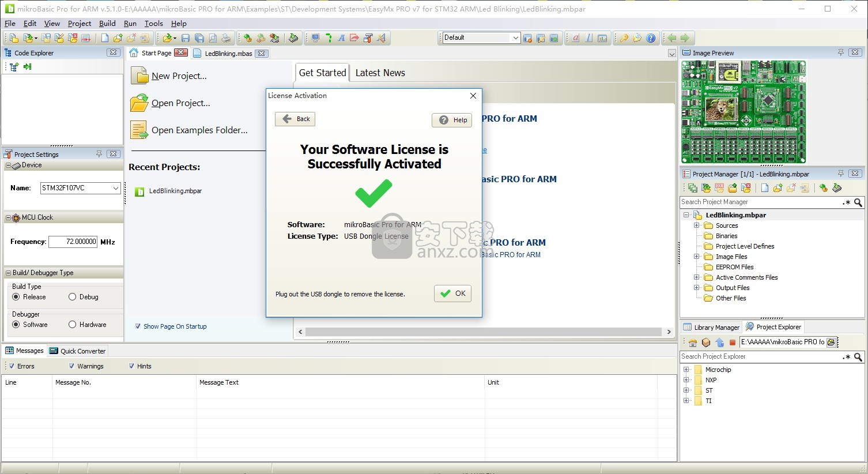The height and width of the screenshot is (474, 868).
Task: Expand the Active Comments Files folder
Action: pyautogui.click(x=696, y=277)
